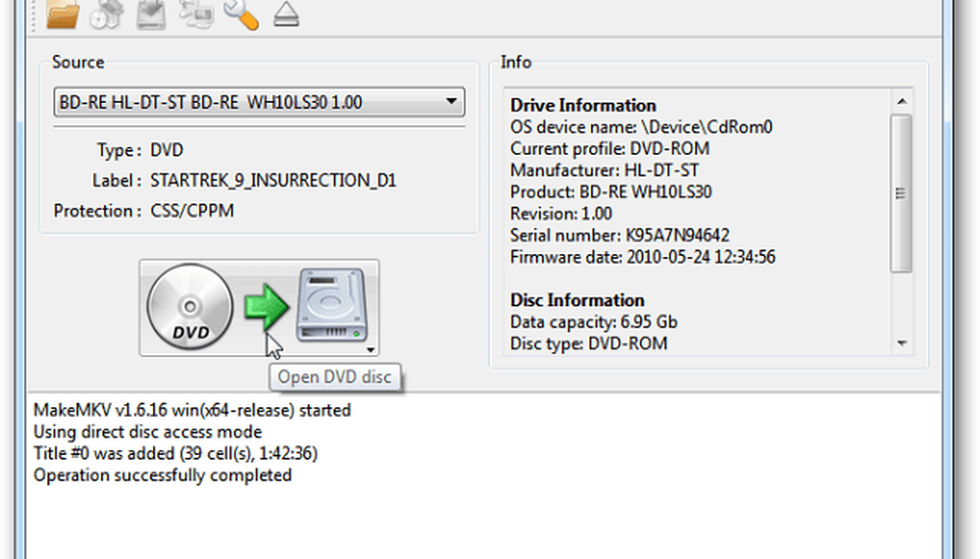Viewport: 980px width, 559px height.
Task: Open files with the folder toolbar icon
Action: click(63, 14)
